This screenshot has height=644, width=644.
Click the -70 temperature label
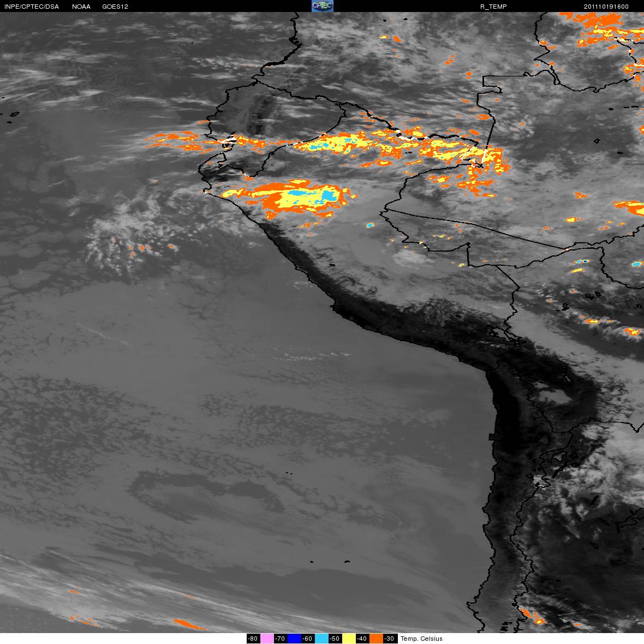(280, 639)
